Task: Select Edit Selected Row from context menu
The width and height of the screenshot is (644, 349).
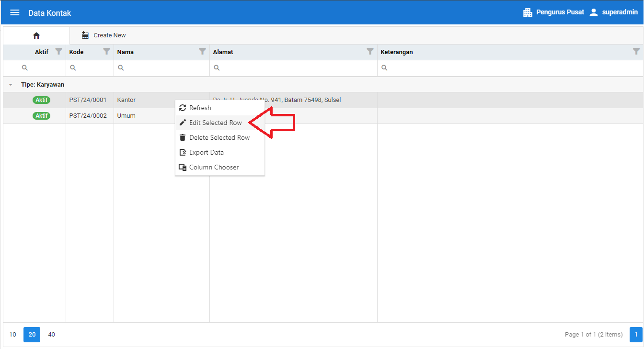Action: coord(215,123)
